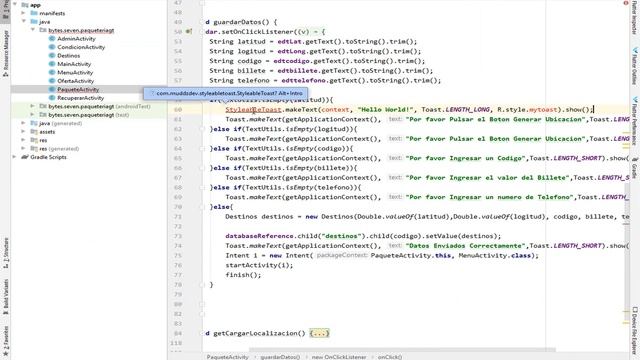This screenshot has width=640, height=360.
Task: Select the CondicionActivity class icon
Action: (52, 47)
